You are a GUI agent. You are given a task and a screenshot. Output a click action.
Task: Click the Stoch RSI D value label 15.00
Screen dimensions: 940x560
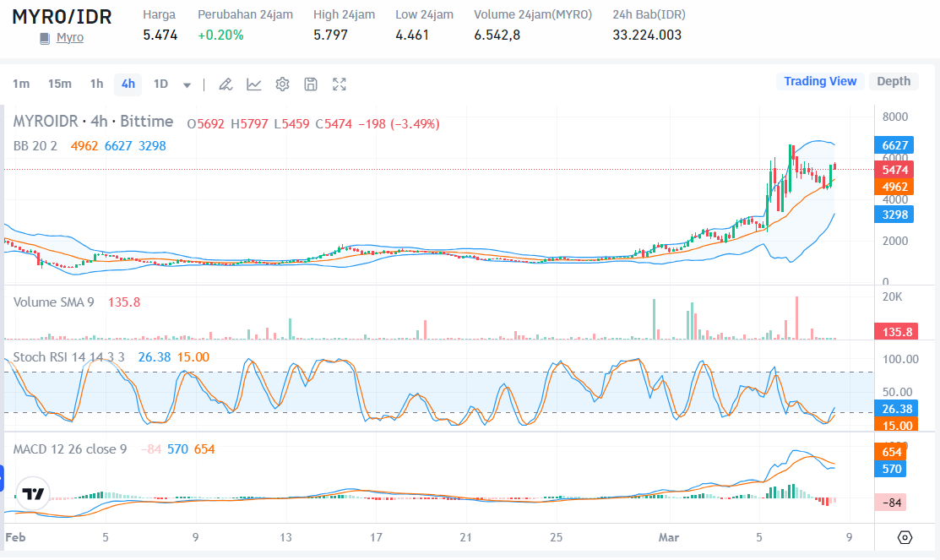[897, 426]
